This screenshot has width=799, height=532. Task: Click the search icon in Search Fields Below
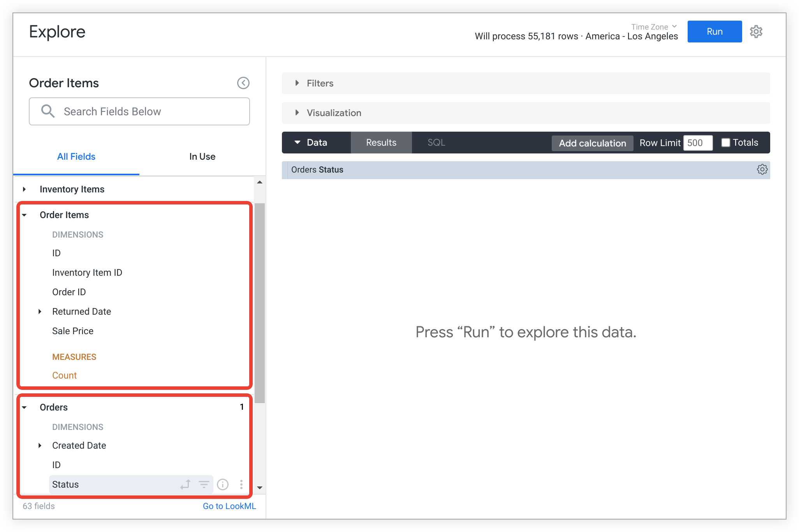[48, 111]
